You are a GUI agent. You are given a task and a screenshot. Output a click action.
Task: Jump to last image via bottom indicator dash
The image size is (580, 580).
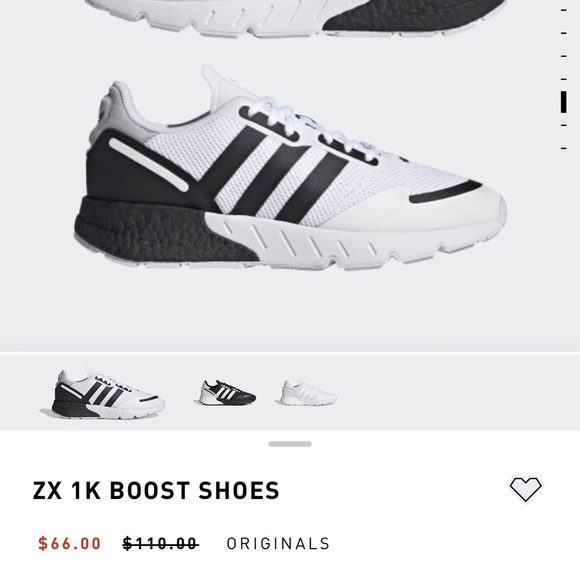pyautogui.click(x=564, y=149)
